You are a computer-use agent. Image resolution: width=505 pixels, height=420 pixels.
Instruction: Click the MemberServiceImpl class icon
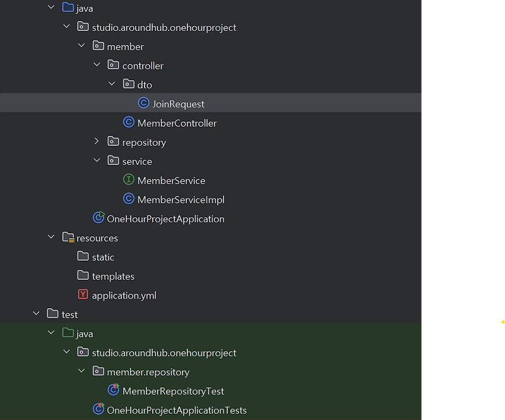[129, 198]
